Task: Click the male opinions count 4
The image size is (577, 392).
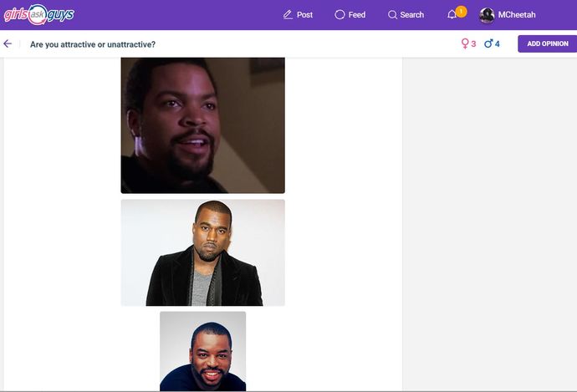Action: [498, 43]
